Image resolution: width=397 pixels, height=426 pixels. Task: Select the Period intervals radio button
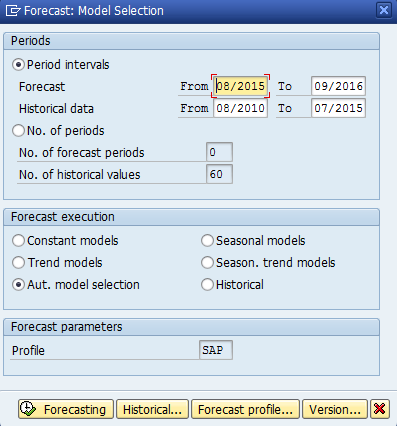[x=18, y=65]
